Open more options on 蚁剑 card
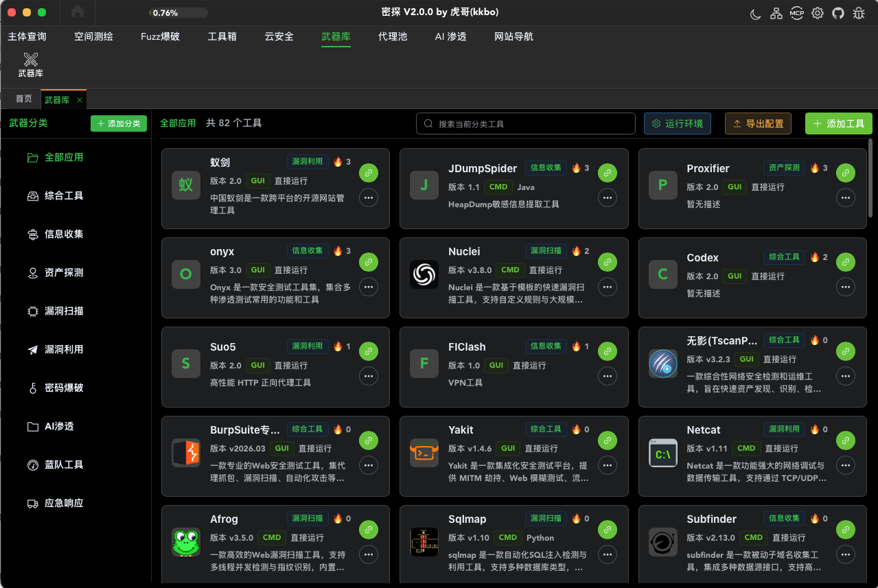Viewport: 878px width, 588px height. click(x=369, y=198)
